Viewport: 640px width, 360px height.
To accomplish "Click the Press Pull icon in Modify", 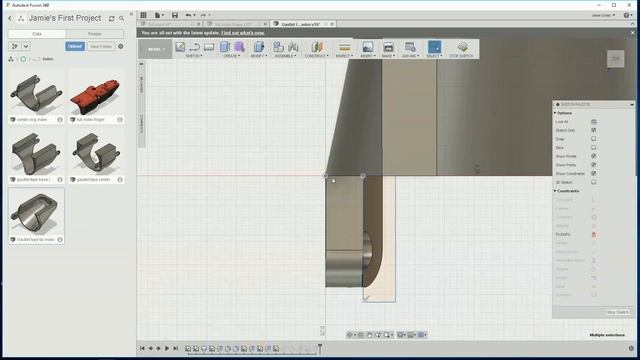I will click(x=259, y=47).
